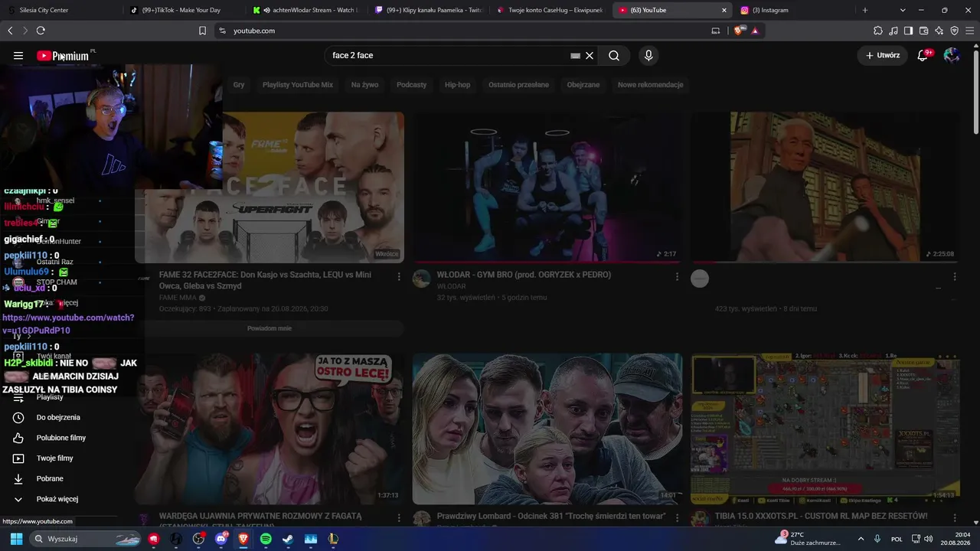Open Steam from the taskbar
Viewport: 980px width, 551px height.
coord(288,539)
